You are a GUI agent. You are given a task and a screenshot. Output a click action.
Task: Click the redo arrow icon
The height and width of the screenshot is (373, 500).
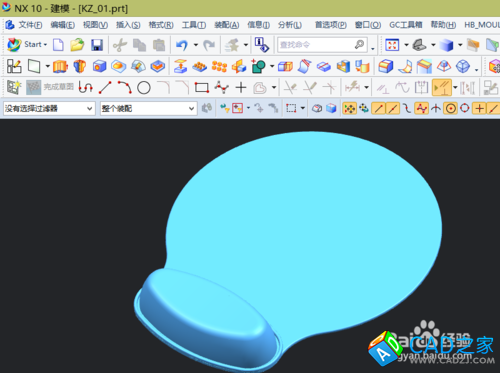[209, 45]
